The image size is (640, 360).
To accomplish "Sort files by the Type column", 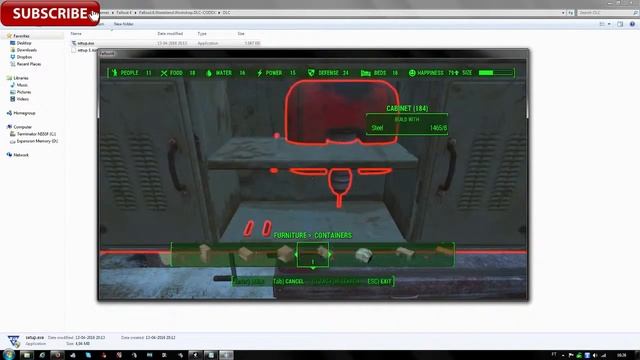I will [x=202, y=33].
